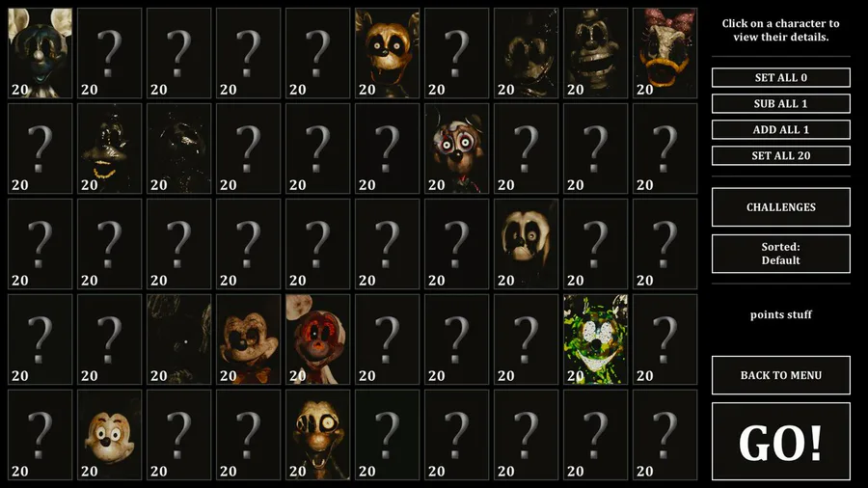Set all characters to level 20
Viewport: 868px width, 488px height.
tap(780, 155)
